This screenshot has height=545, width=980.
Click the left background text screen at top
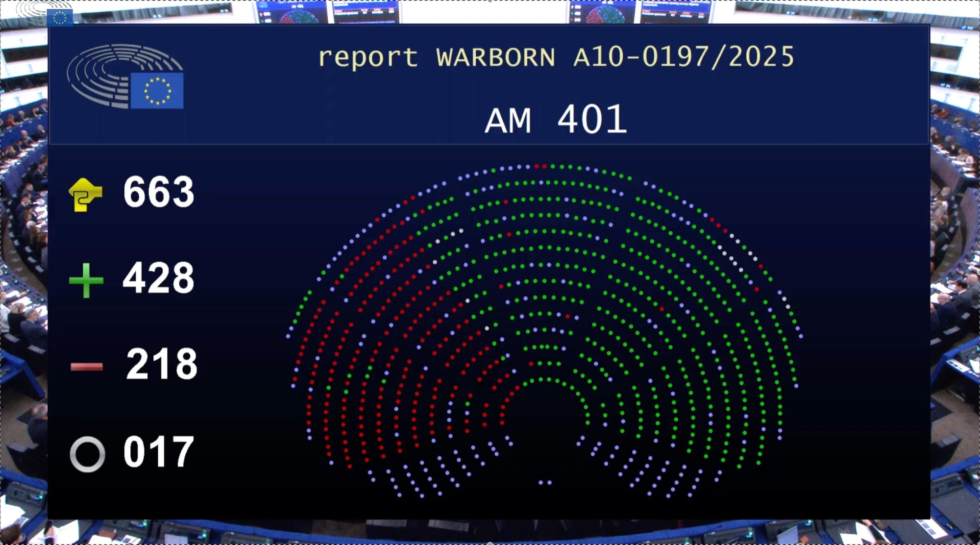click(x=366, y=12)
